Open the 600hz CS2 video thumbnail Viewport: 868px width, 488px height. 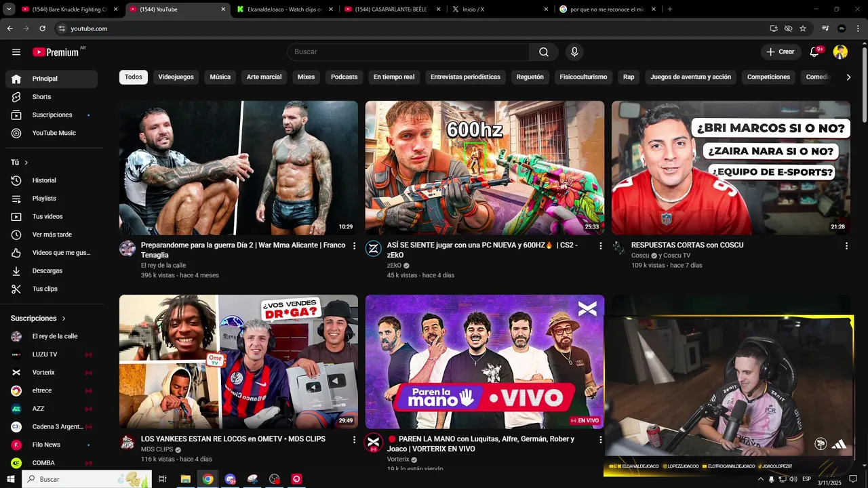485,168
